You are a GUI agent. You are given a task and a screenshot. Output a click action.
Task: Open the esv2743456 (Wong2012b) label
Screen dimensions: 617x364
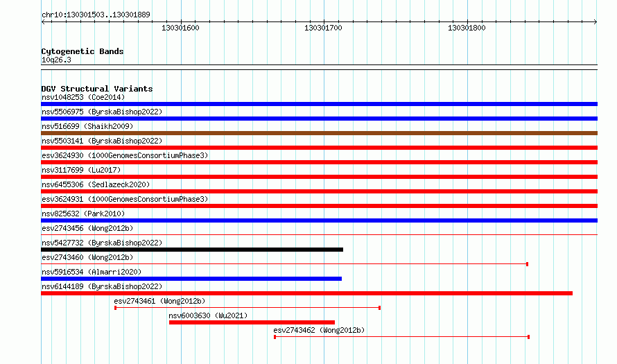[x=87, y=228]
